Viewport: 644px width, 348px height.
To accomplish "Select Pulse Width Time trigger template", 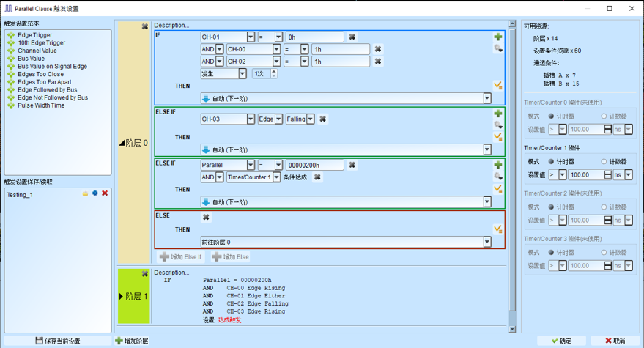I will pyautogui.click(x=40, y=105).
